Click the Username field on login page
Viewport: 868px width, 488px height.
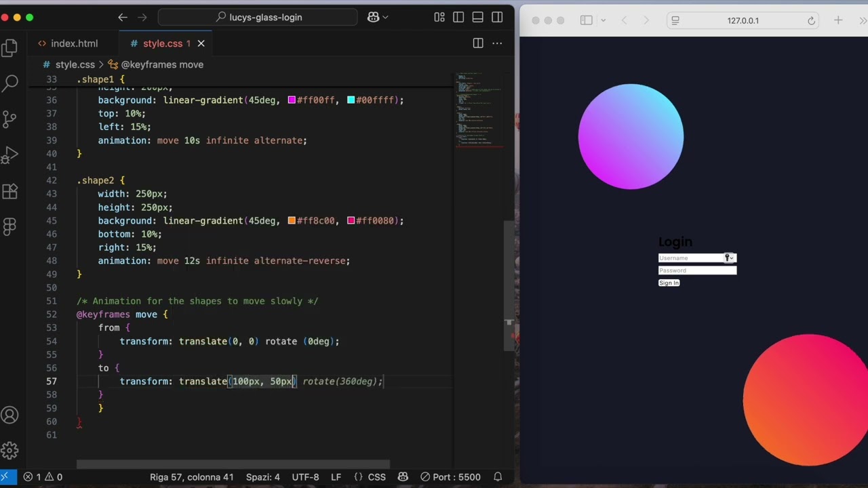(x=697, y=258)
